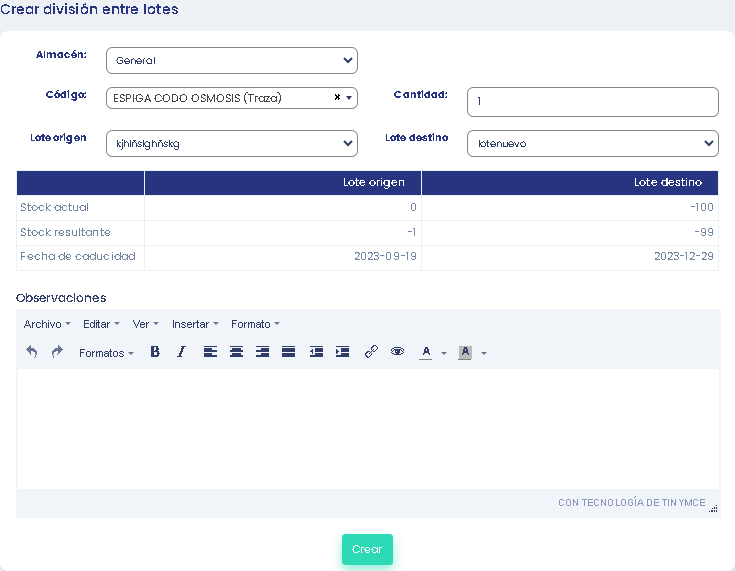Toggle preview with the eye icon
Image resolution: width=735 pixels, height=571 pixels.
[x=397, y=352]
